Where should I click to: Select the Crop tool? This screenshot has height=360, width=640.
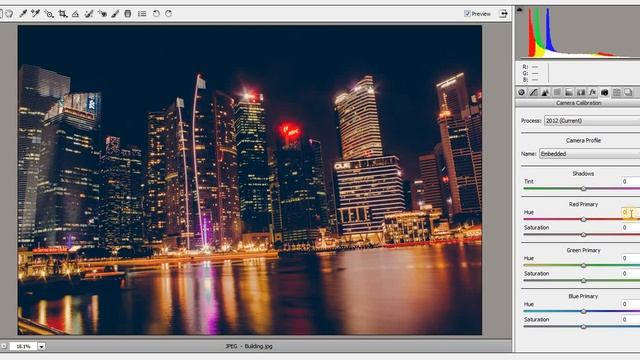[62, 14]
